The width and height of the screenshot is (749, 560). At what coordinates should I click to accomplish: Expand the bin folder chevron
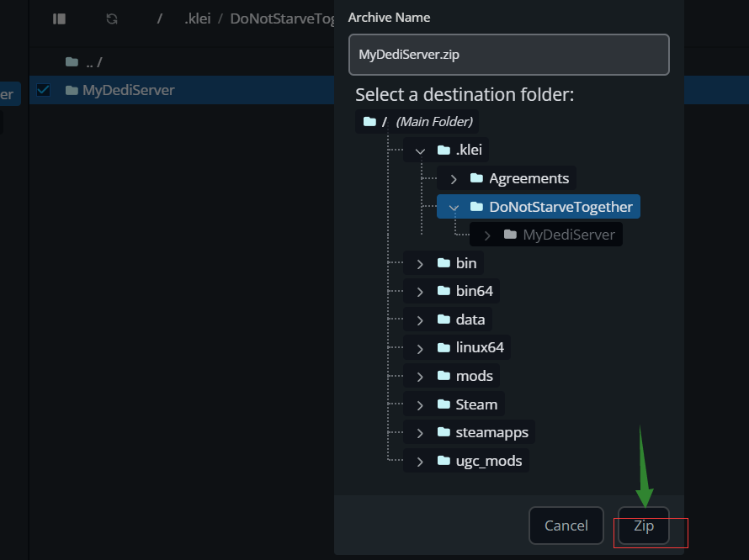coord(420,264)
